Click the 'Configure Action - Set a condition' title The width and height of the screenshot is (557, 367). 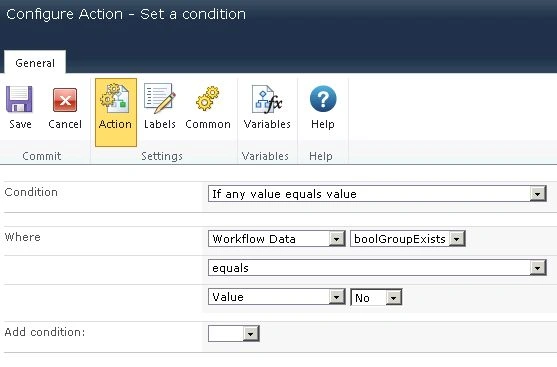(126, 15)
